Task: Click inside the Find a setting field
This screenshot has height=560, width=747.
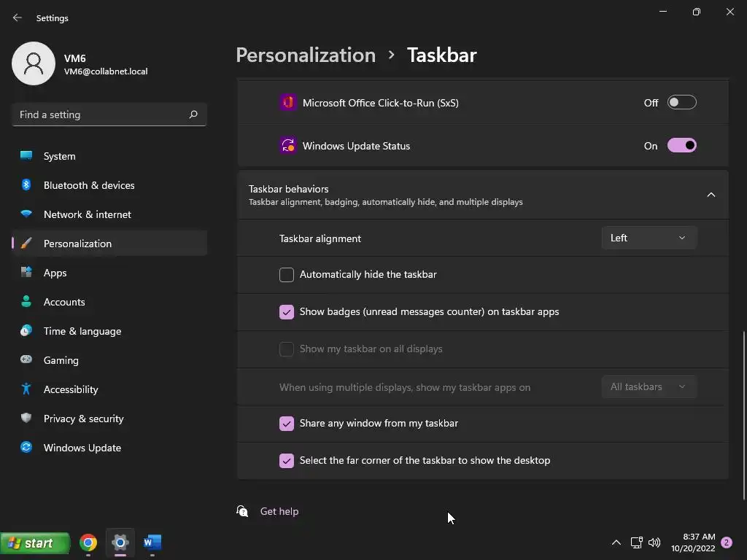Action: (x=109, y=114)
